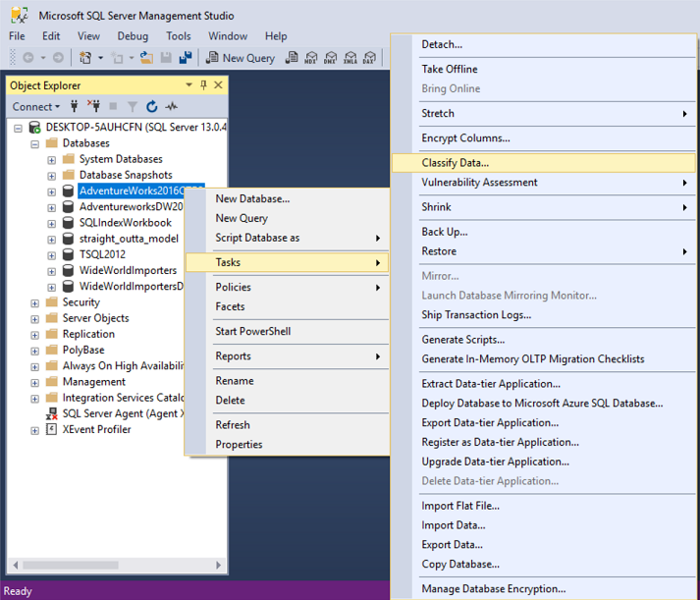The image size is (700, 600).
Task: Choose Manage Database Encryption... entry
Action: [543, 589]
